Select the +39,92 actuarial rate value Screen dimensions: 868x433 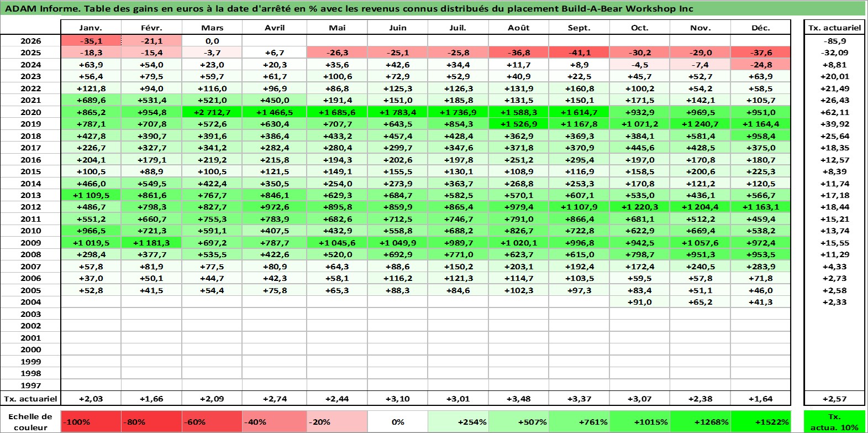click(x=834, y=124)
